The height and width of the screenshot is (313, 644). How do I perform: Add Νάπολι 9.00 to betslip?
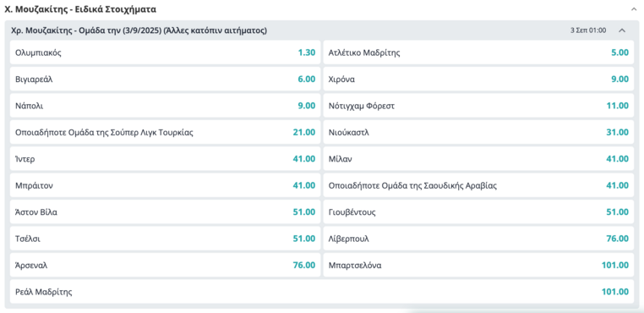(165, 106)
